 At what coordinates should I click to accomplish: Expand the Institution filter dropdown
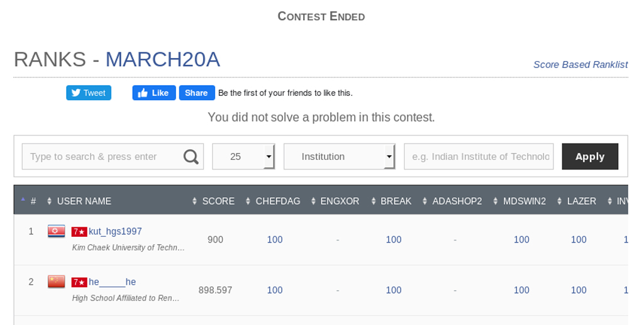pyautogui.click(x=339, y=157)
